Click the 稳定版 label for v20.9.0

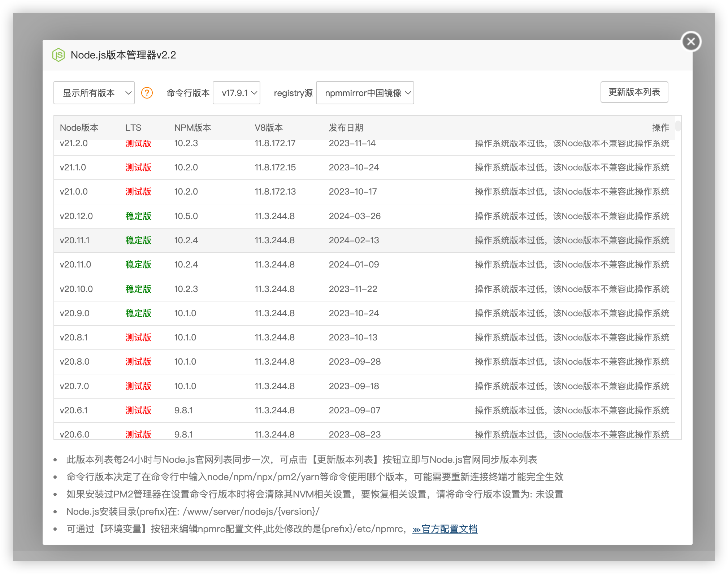coord(138,313)
